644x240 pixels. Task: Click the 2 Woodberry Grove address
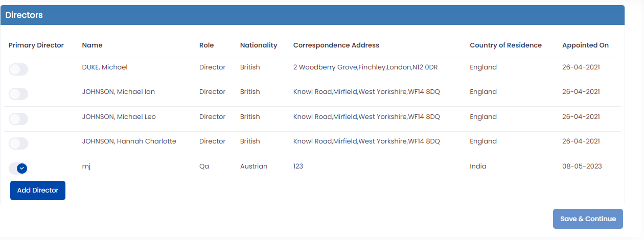[365, 67]
